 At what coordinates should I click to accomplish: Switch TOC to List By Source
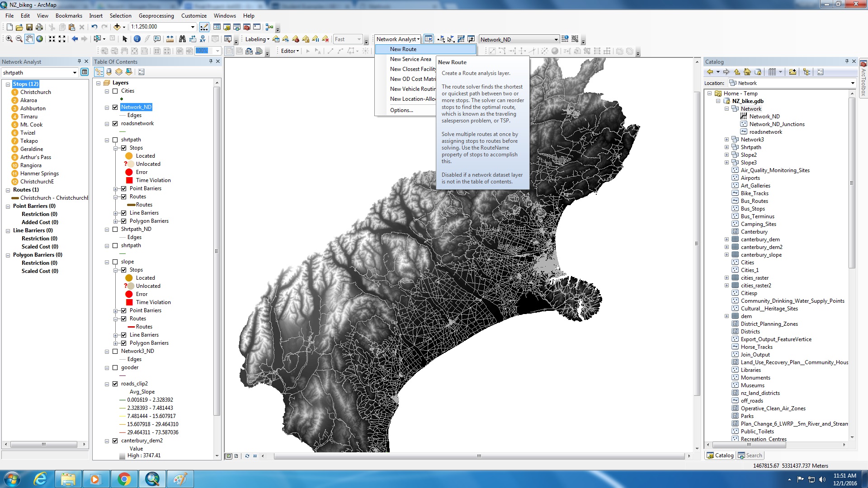coord(109,72)
